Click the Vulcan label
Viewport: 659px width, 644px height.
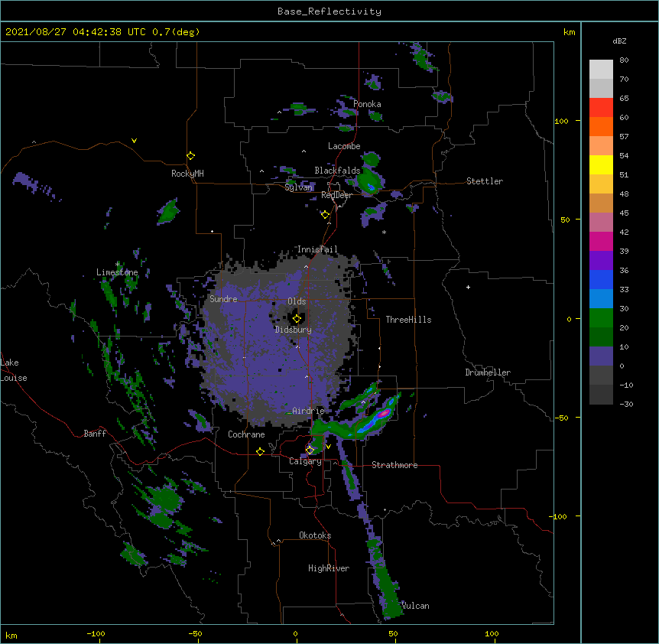415,606
